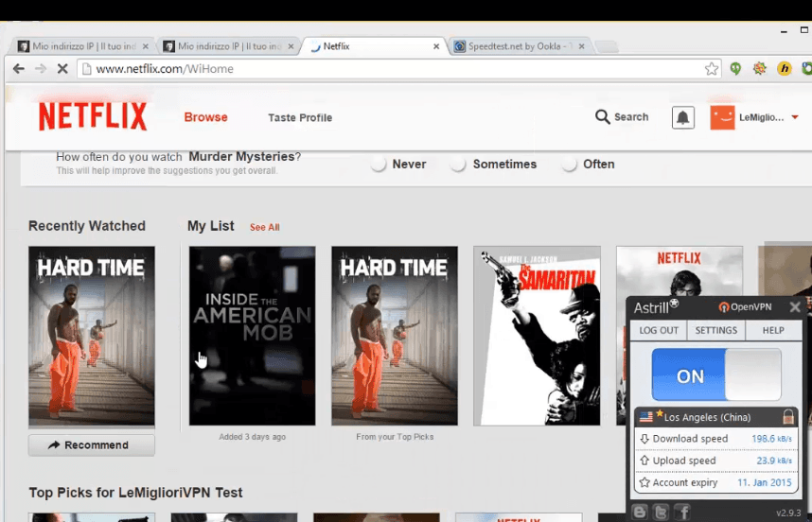Viewport: 812px width, 522px height.
Task: Bookmark the page with the star icon
Action: pos(712,68)
